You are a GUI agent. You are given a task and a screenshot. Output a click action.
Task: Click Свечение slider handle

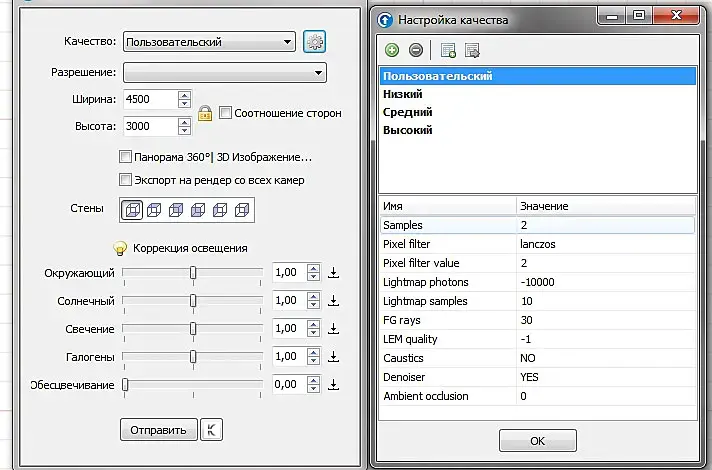point(193,329)
